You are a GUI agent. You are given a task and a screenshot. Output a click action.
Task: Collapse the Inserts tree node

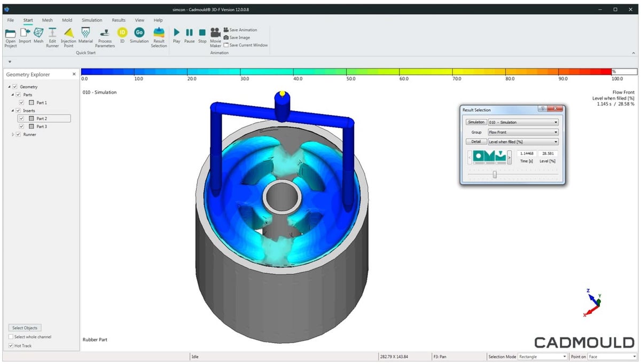pyautogui.click(x=13, y=110)
